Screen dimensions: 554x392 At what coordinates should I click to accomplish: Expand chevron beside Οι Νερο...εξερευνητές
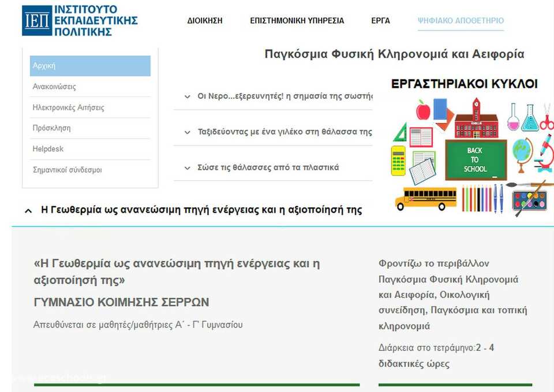click(x=187, y=96)
